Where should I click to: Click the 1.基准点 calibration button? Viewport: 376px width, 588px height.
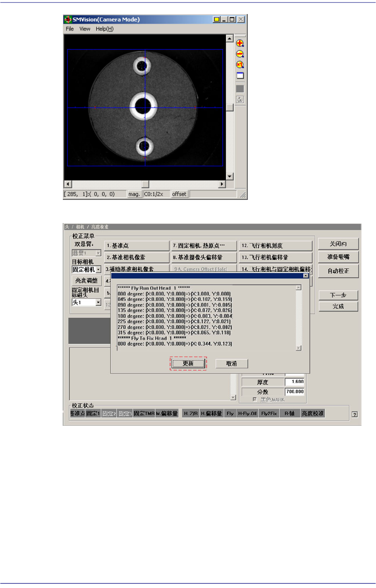click(x=137, y=246)
